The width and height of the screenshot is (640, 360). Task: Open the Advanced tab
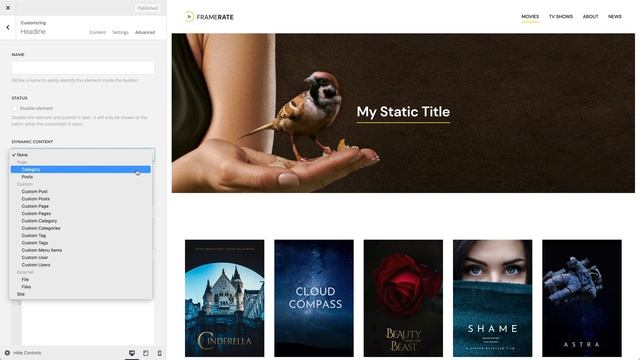coord(145,32)
